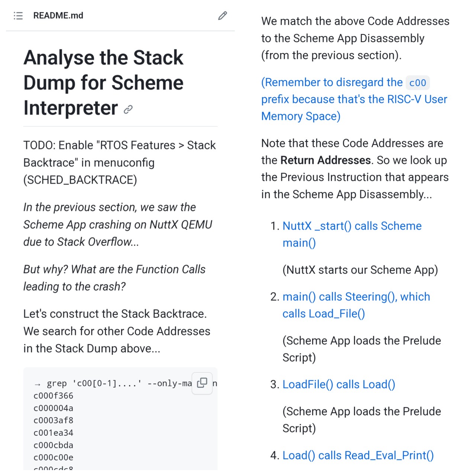The width and height of the screenshot is (476, 476).
Task: Click address c000f366 in the code block
Action: pyautogui.click(x=53, y=396)
